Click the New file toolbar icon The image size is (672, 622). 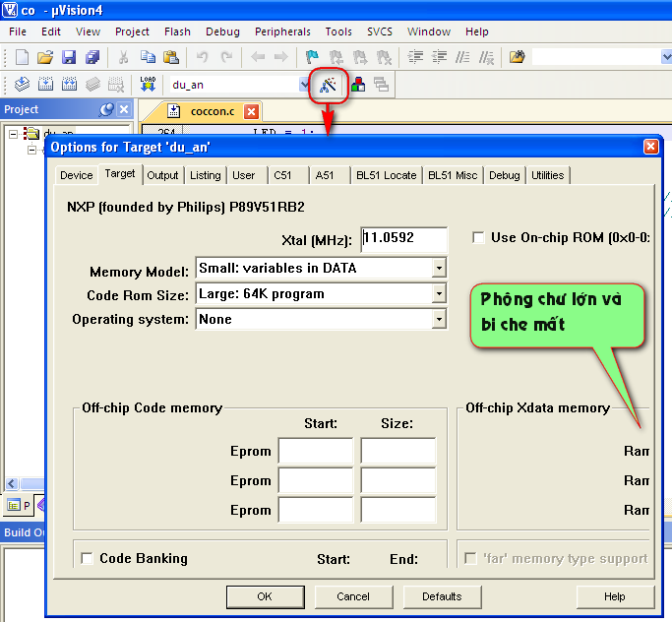tap(22, 56)
